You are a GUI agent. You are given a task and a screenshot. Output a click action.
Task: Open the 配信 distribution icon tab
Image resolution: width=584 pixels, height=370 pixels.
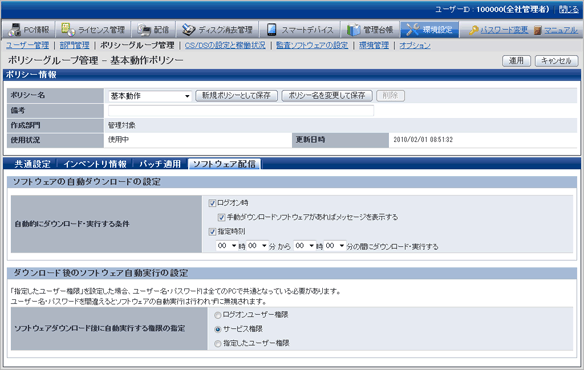tap(144, 29)
